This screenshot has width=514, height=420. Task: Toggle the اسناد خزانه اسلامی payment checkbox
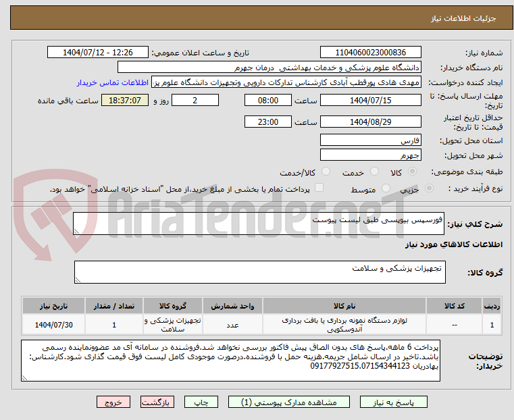coord(319,188)
